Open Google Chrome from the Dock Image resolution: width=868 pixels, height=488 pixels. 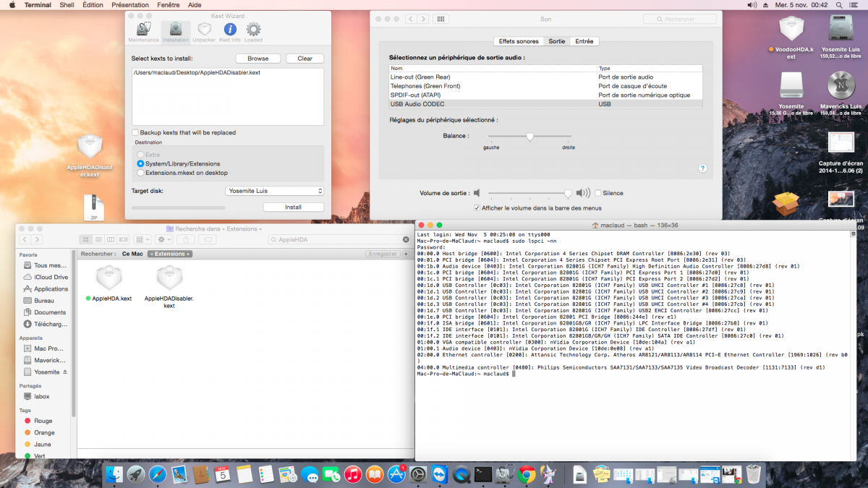[x=527, y=474]
